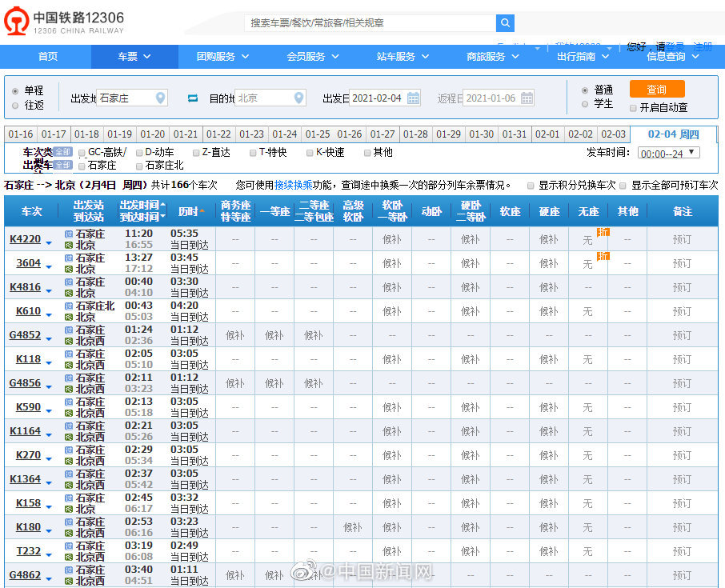Expand the 会员服务 menu
Viewport: 725px width, 588px height.
tap(313, 57)
